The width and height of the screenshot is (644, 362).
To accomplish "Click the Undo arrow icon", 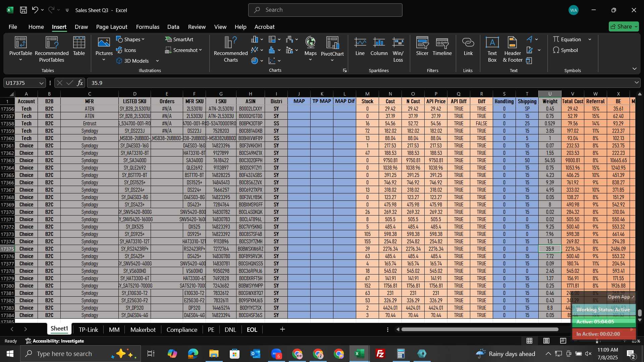I will pyautogui.click(x=35, y=10).
